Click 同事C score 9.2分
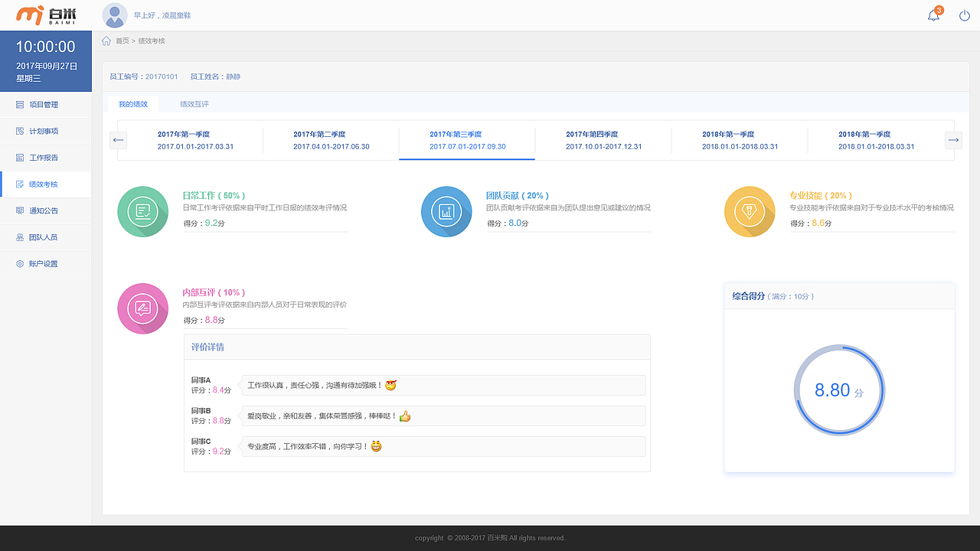The height and width of the screenshot is (551, 980). click(222, 452)
